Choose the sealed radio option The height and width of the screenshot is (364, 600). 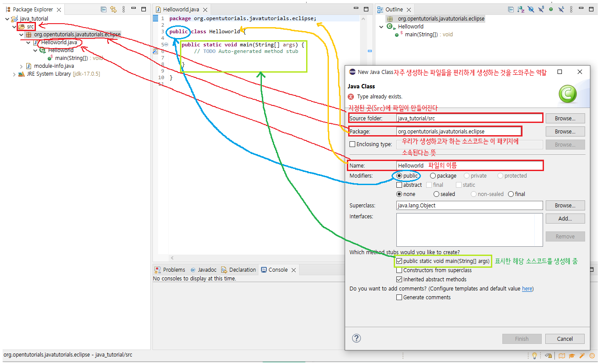(436, 194)
